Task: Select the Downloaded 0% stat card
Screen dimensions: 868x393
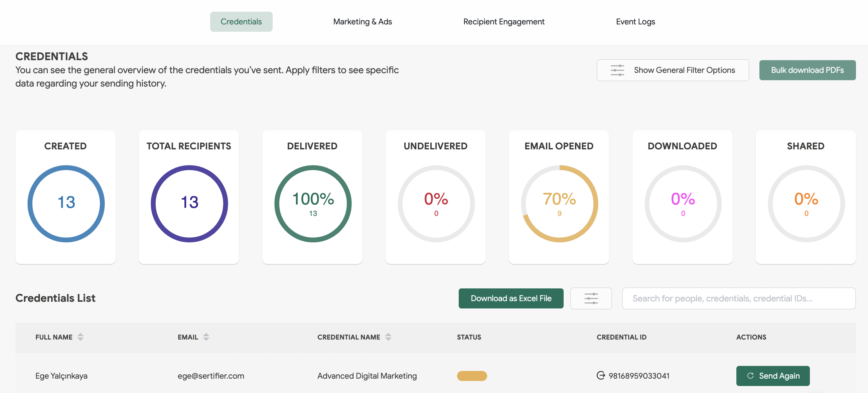Action: pos(682,197)
